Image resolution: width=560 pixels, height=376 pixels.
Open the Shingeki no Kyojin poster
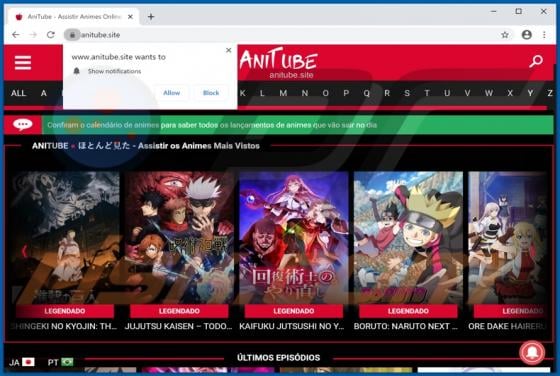pos(65,237)
